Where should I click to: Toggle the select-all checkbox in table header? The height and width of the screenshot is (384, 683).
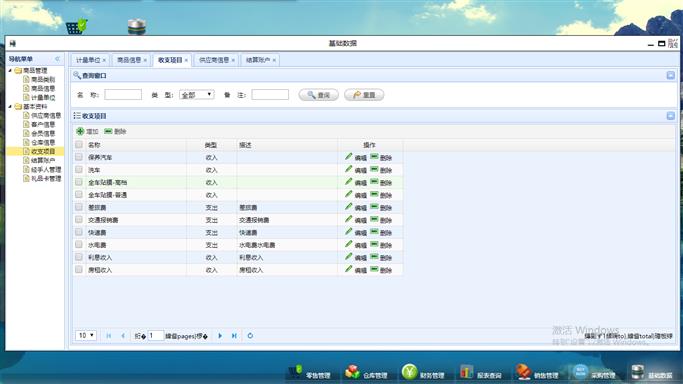click(79, 145)
